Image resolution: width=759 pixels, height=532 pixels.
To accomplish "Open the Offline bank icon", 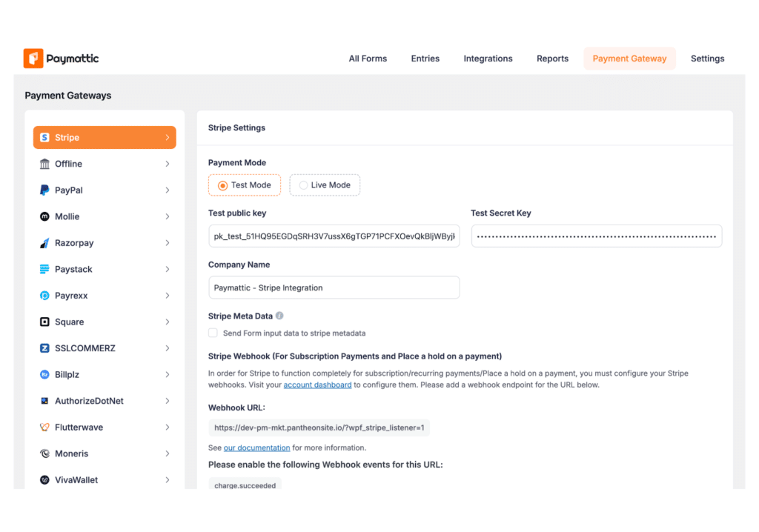I will pyautogui.click(x=44, y=164).
